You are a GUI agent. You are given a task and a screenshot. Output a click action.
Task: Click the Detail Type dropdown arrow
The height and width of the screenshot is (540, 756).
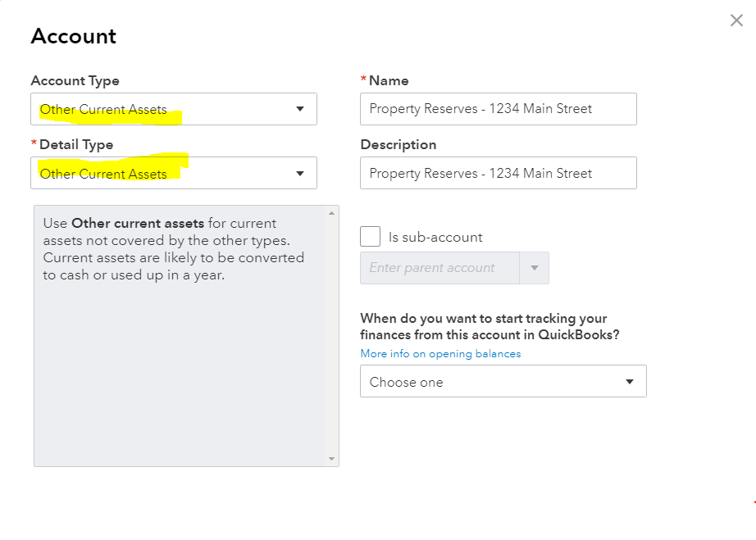(x=299, y=173)
